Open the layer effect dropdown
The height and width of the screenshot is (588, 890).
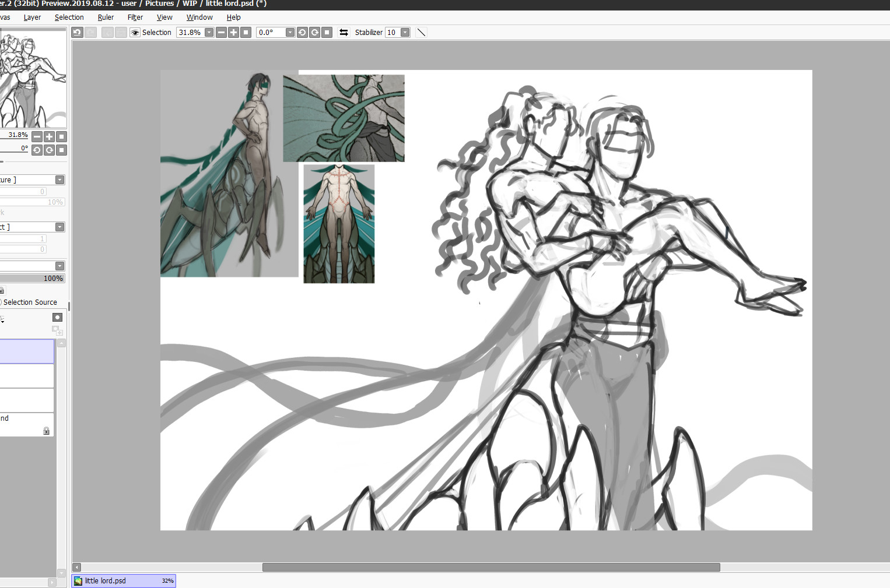click(59, 227)
